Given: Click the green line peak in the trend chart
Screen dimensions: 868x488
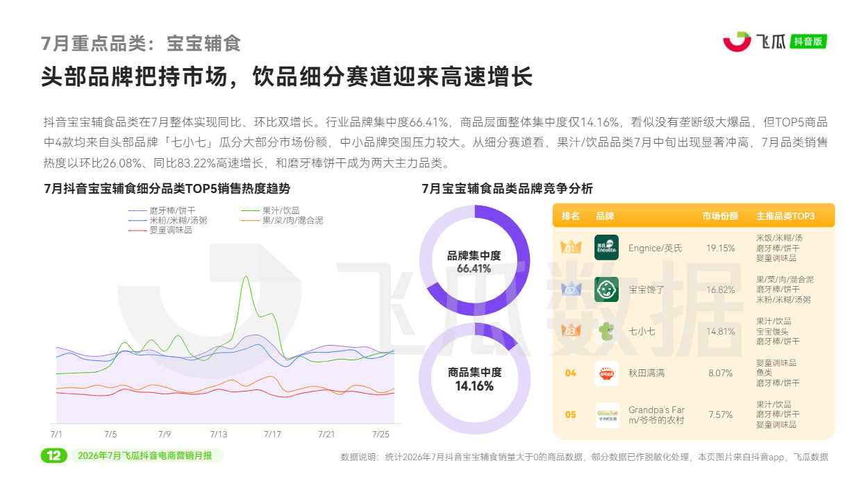Looking at the screenshot, I should [x=245, y=277].
